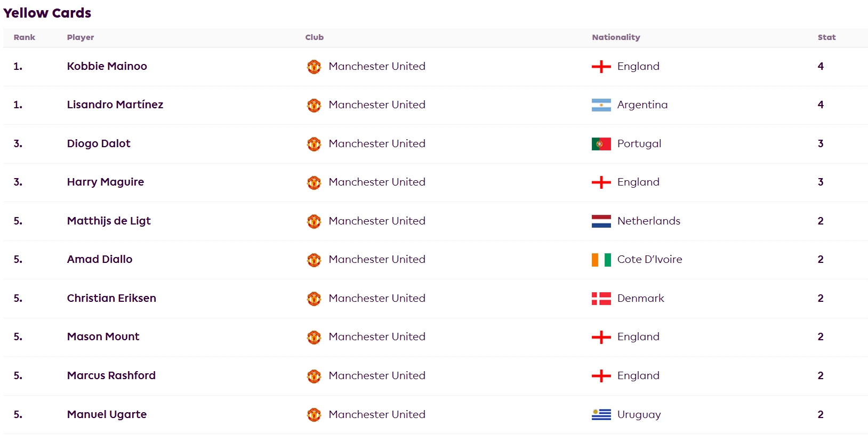Open Marcus Rashford's player profile
This screenshot has height=441, width=868.
coord(111,375)
